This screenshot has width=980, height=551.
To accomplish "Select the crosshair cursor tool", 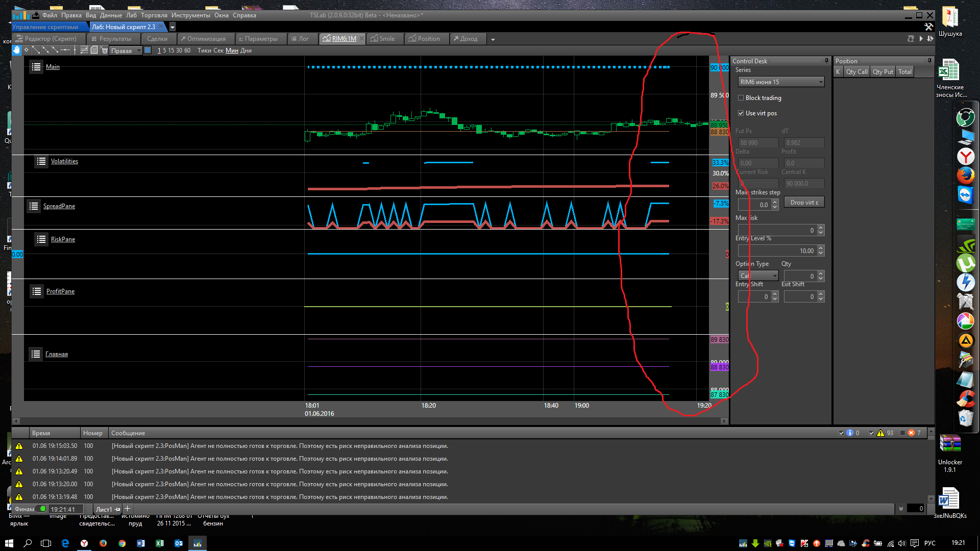I will tap(26, 50).
